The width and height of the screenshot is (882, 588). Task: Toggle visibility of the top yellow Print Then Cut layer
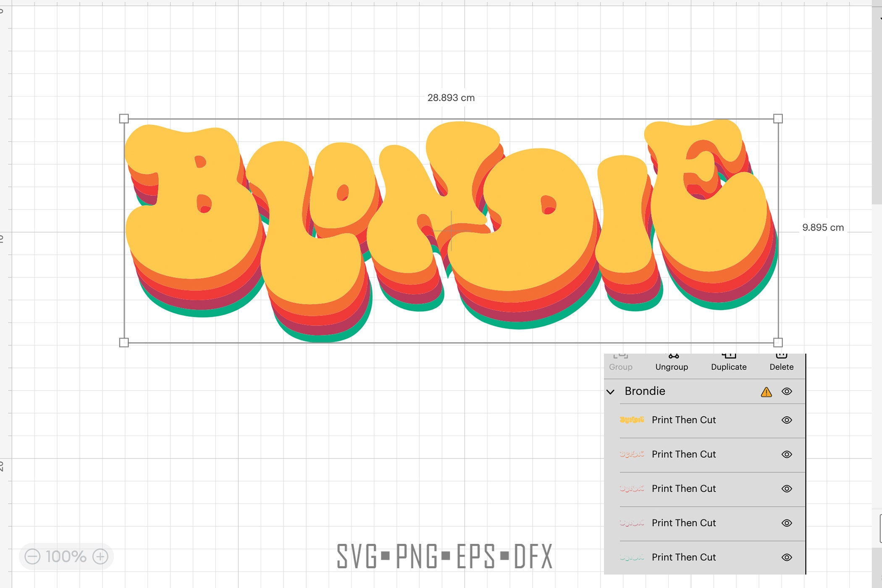click(x=786, y=420)
